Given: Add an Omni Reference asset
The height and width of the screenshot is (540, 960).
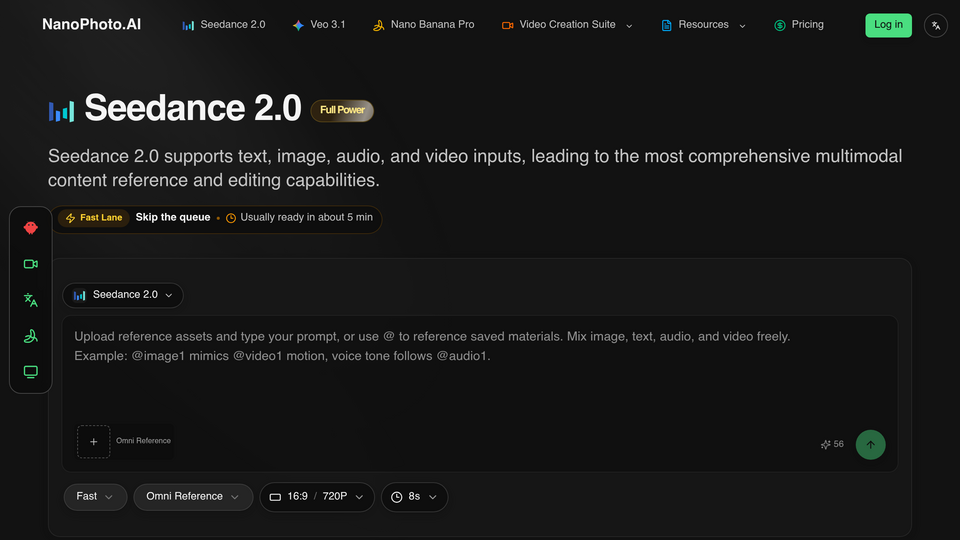Looking at the screenshot, I should point(94,441).
